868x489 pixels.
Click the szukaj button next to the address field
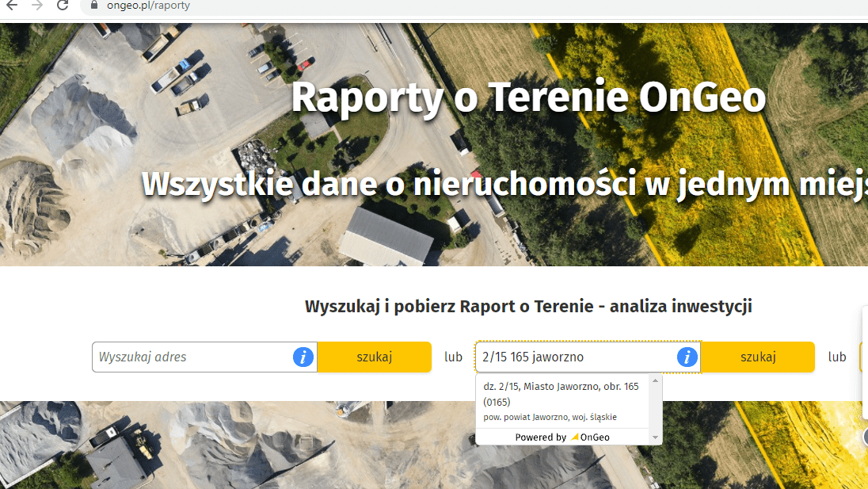tap(373, 357)
